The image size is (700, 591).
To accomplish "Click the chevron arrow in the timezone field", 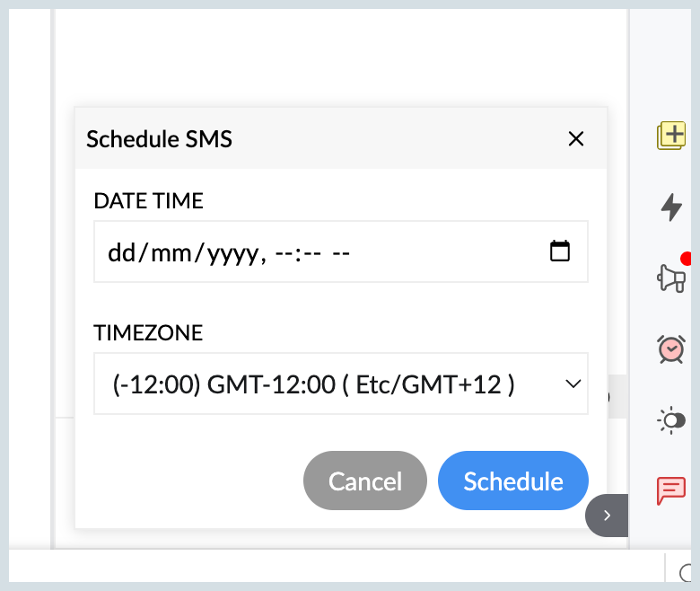I will point(573,384).
